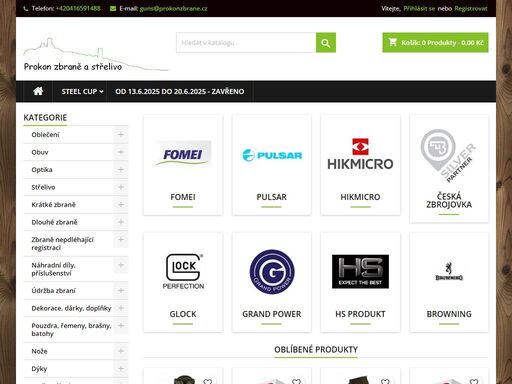Open the GLOCK brand title
This screenshot has height=384, width=512.
click(183, 314)
